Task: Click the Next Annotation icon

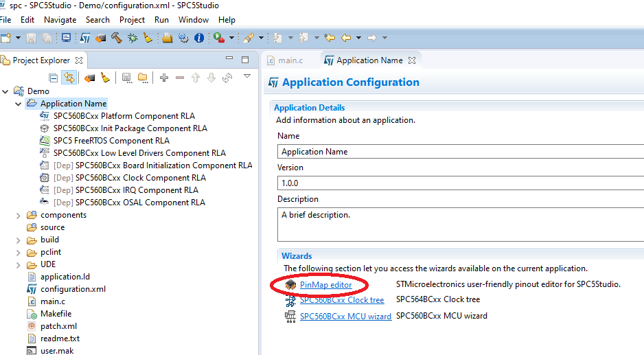Action: (278, 38)
